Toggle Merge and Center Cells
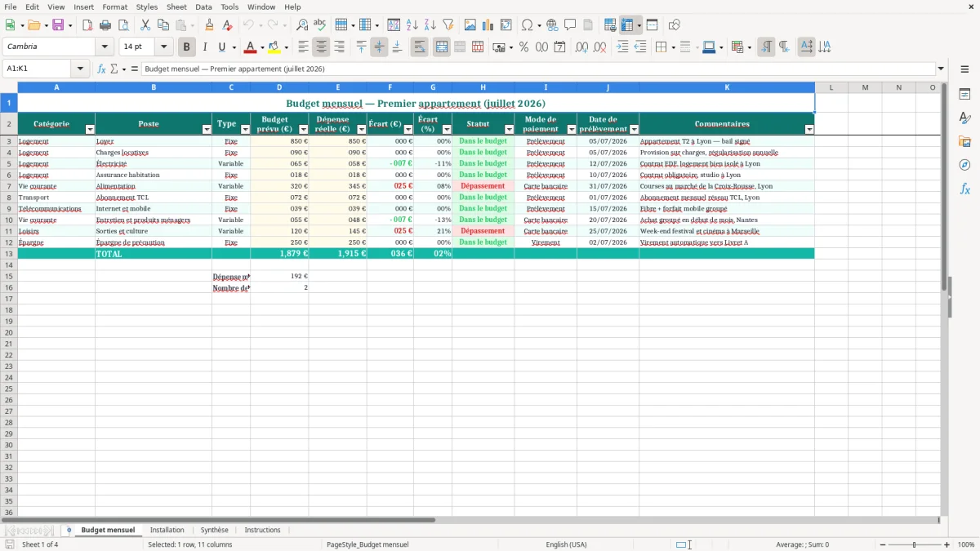Viewport: 980px width, 551px height. 441,47
